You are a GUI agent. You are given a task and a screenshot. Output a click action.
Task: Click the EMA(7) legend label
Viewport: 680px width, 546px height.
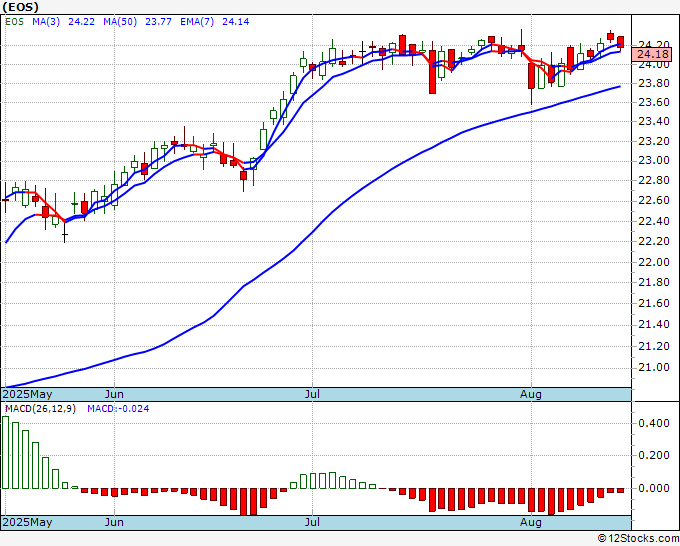click(197, 22)
